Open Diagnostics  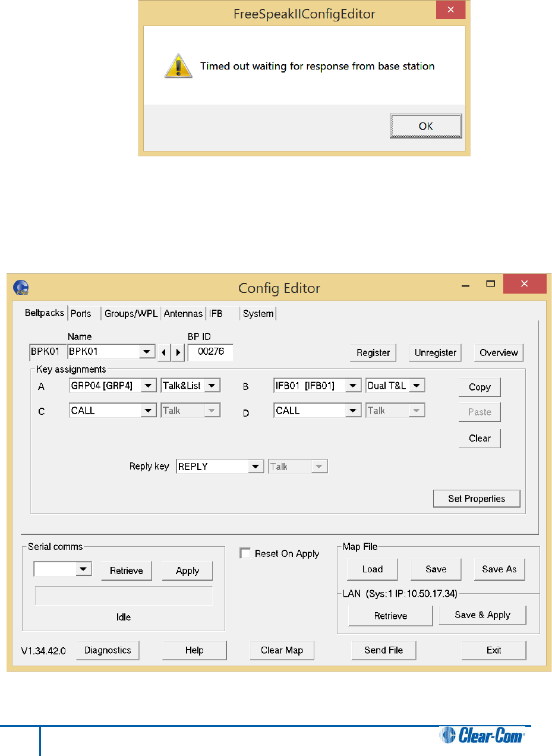click(x=108, y=650)
